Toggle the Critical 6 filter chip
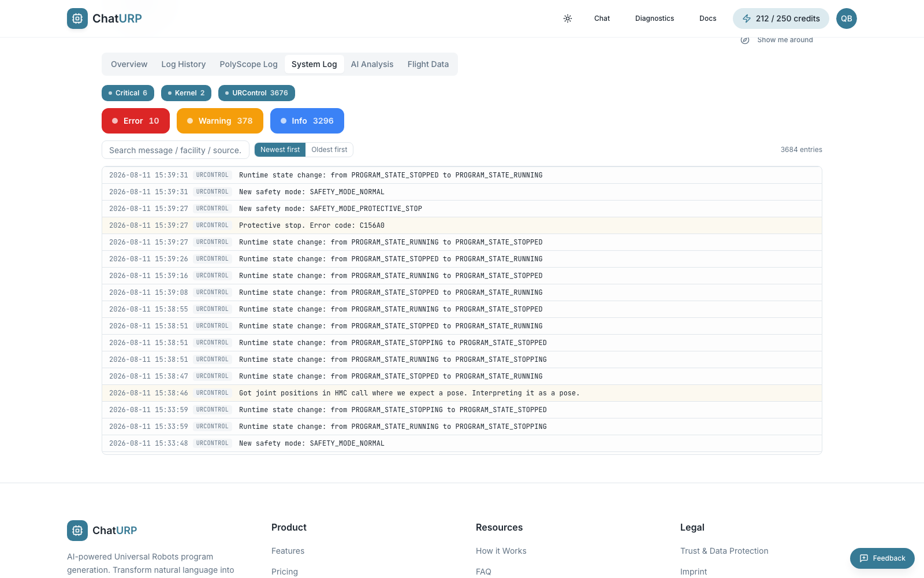The width and height of the screenshot is (924, 578). (x=128, y=93)
